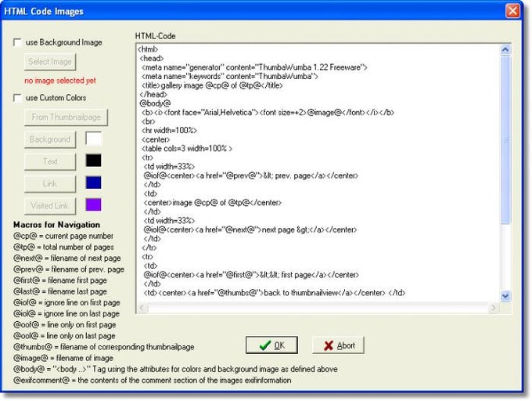Click the @body@ line in the code

[x=155, y=103]
